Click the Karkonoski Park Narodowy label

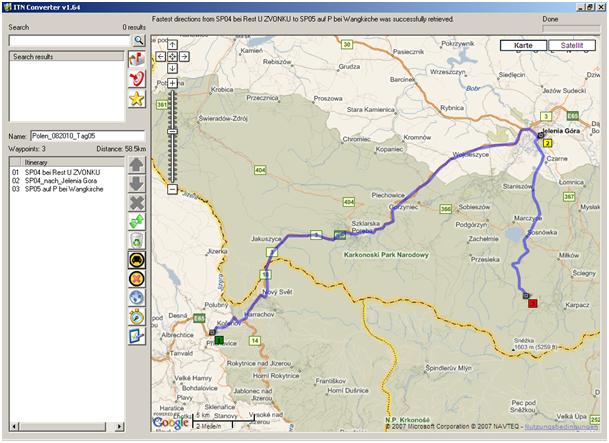386,255
